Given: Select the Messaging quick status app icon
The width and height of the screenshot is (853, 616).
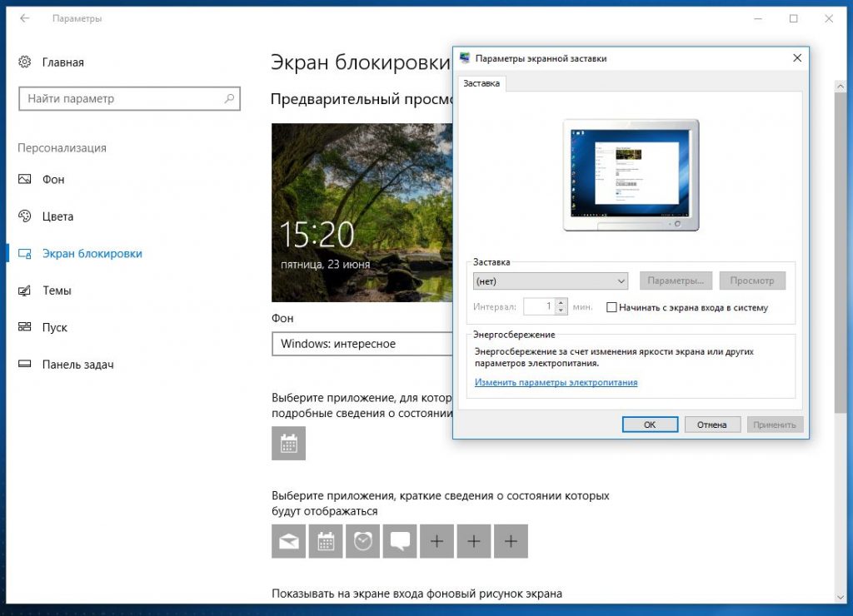Looking at the screenshot, I should (x=399, y=542).
